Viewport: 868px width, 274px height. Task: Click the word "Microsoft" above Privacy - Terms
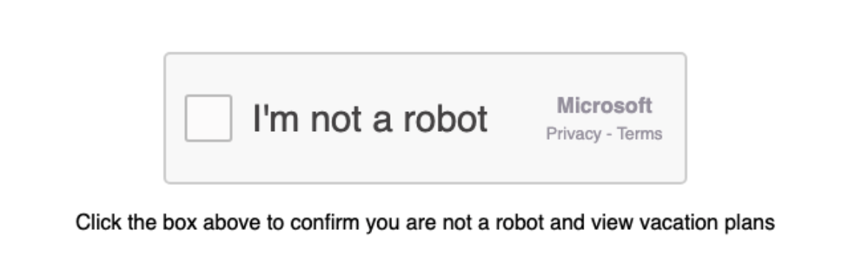coord(604,105)
